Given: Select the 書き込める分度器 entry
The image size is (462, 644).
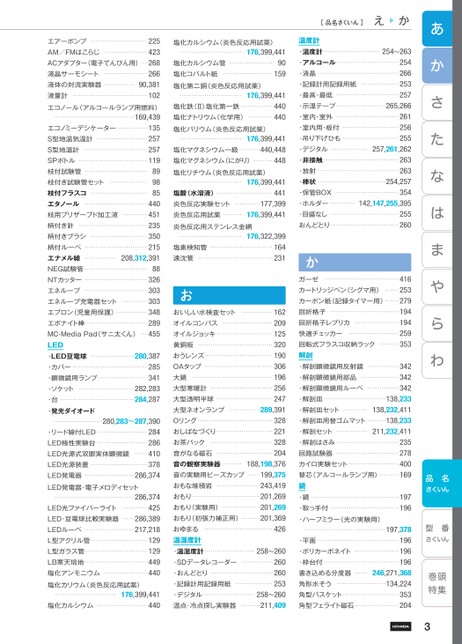Looking at the screenshot, I should tap(355, 573).
